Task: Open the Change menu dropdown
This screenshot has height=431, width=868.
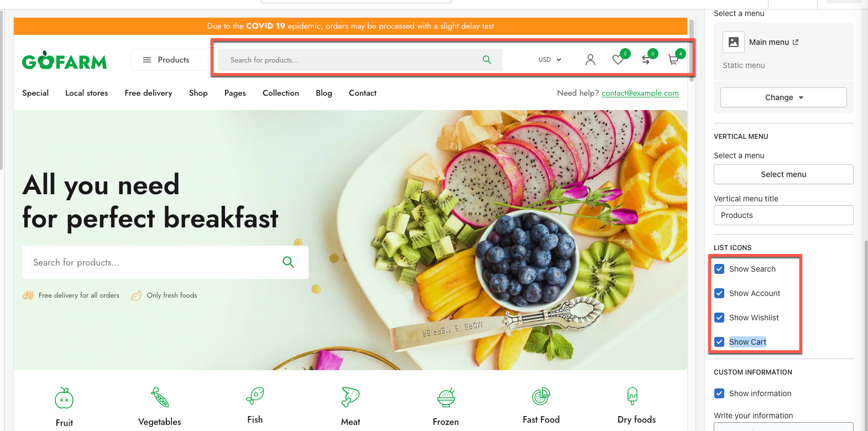Action: [783, 97]
